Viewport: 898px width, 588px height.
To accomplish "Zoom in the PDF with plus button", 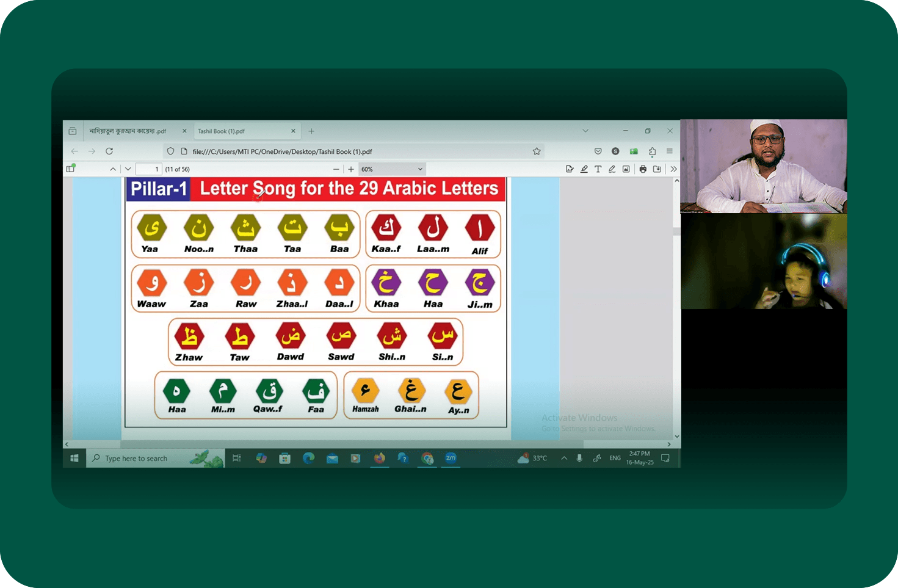I will point(351,169).
